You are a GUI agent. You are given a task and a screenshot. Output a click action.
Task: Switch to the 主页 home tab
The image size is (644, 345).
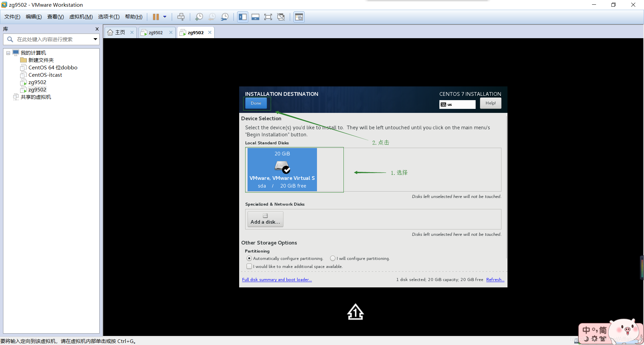click(120, 32)
